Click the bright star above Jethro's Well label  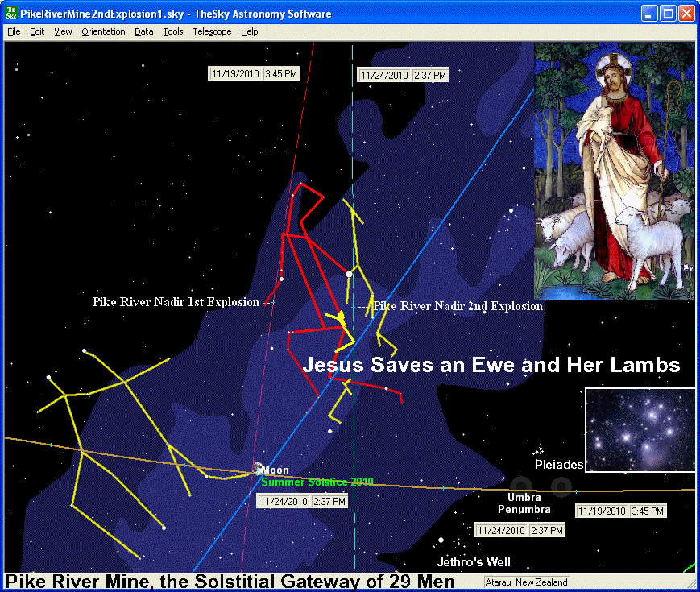(x=441, y=540)
